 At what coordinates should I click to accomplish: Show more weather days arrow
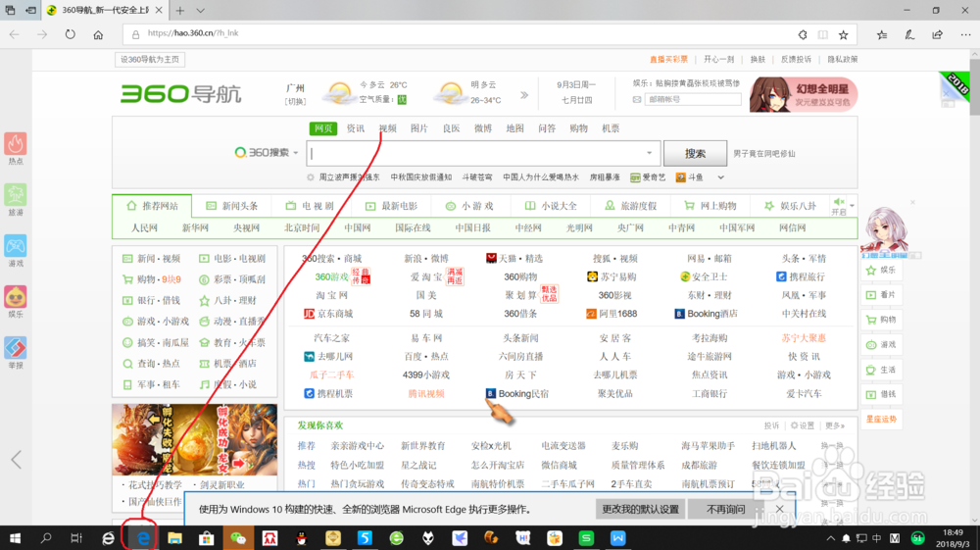(x=523, y=95)
